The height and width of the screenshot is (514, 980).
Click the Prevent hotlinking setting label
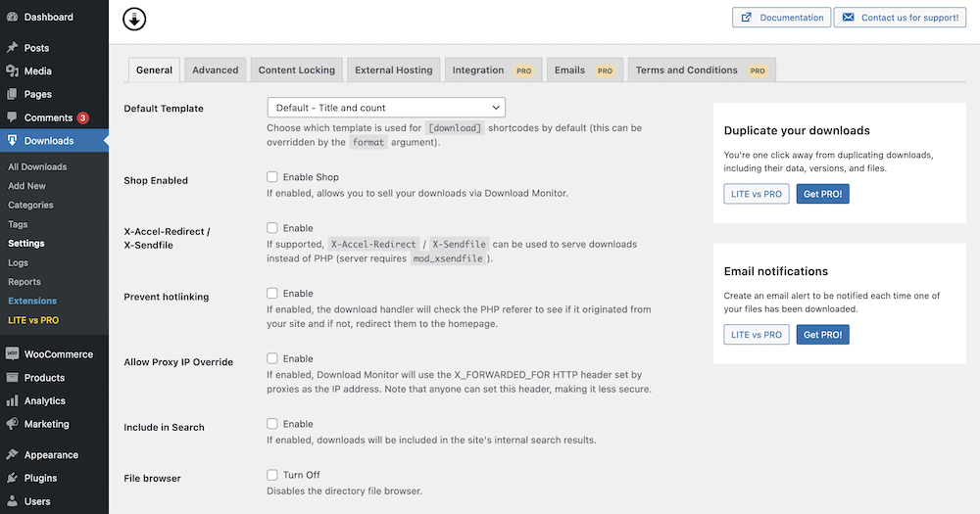[x=167, y=297]
